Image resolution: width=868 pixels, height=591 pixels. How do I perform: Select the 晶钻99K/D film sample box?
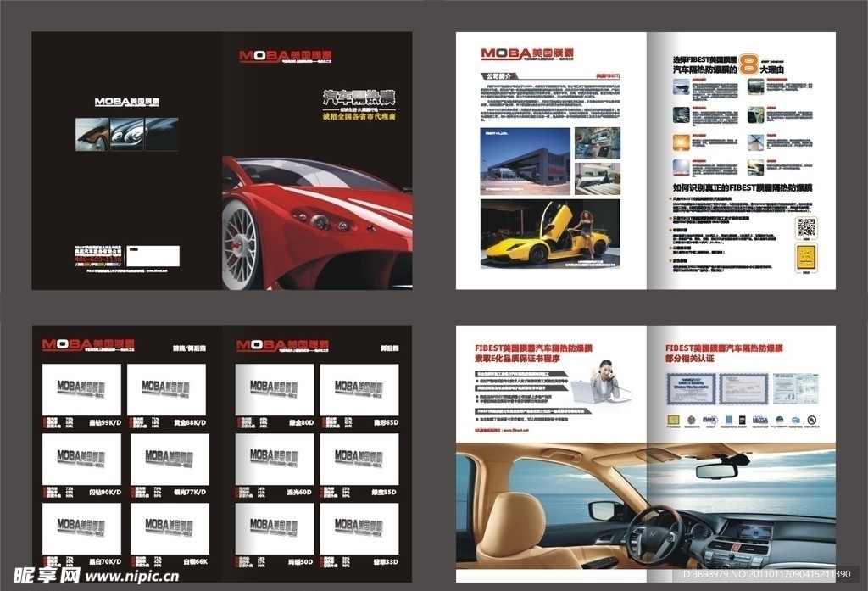[x=81, y=389]
